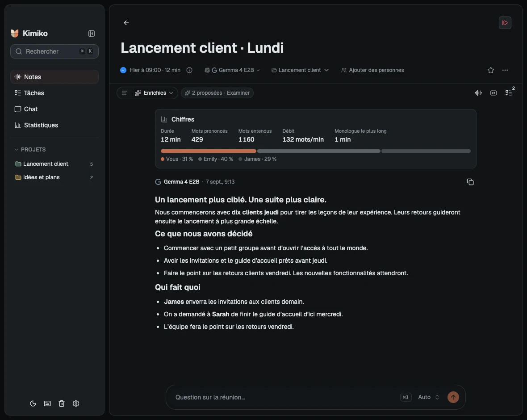This screenshot has height=420, width=527.
Task: Click the red record icon at top right
Action: (505, 23)
